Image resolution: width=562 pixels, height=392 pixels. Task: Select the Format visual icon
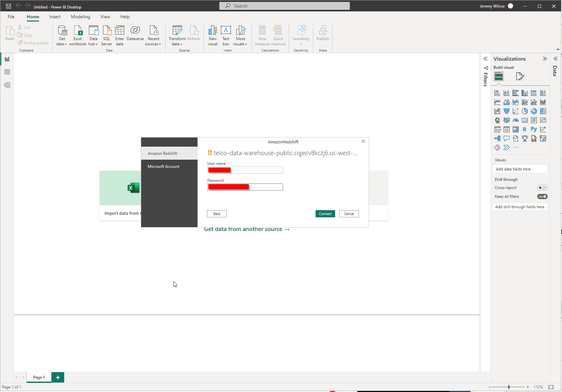[520, 77]
